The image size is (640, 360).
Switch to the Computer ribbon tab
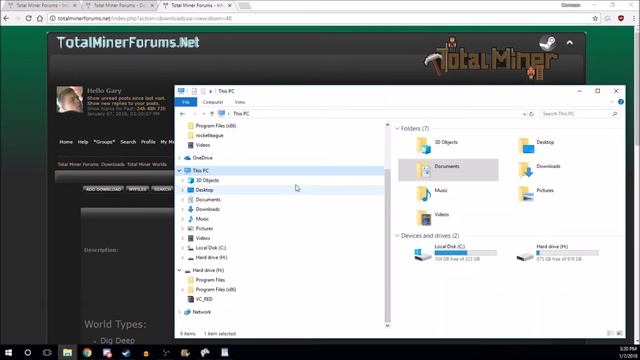coord(213,102)
